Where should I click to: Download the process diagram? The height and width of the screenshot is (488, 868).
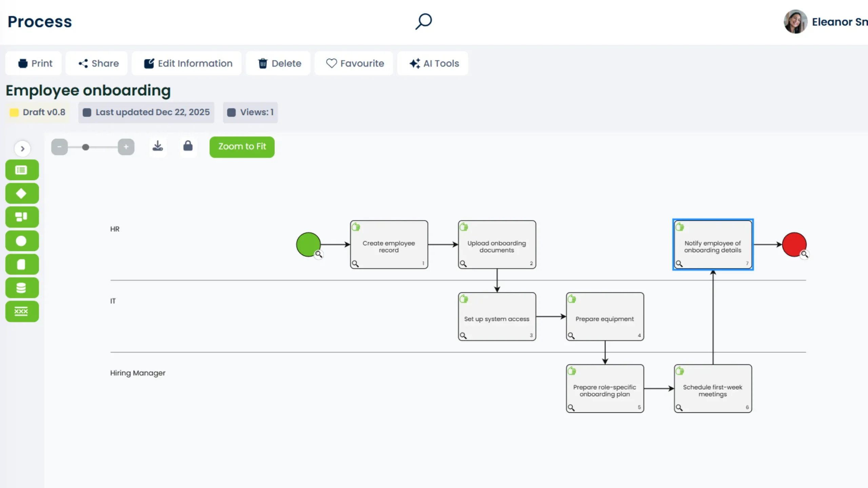point(158,147)
